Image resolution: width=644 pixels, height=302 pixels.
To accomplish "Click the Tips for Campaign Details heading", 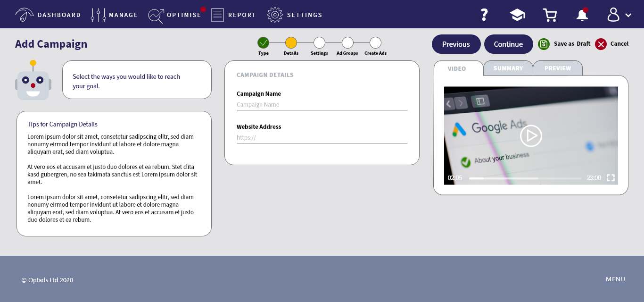I will (x=62, y=124).
